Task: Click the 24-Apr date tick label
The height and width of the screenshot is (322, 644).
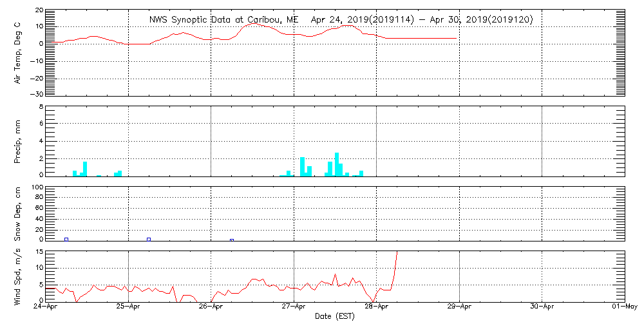Action: [x=46, y=308]
